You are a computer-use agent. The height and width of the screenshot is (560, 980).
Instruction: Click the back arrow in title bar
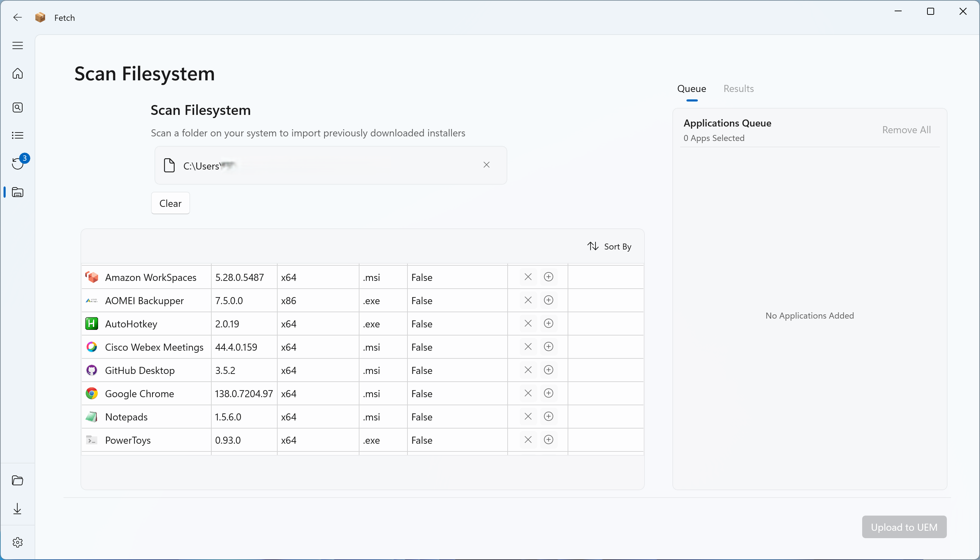click(18, 18)
